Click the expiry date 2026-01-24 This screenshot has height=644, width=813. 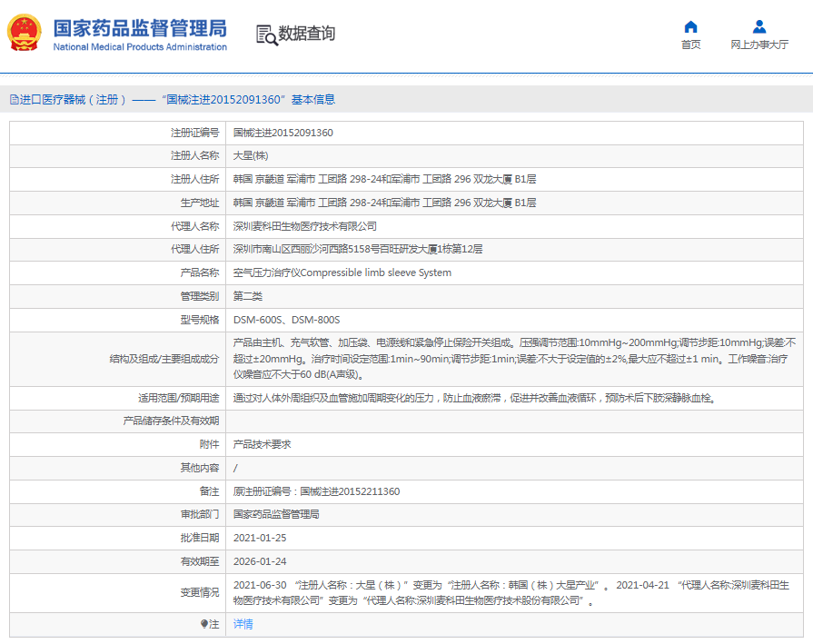pos(259,561)
